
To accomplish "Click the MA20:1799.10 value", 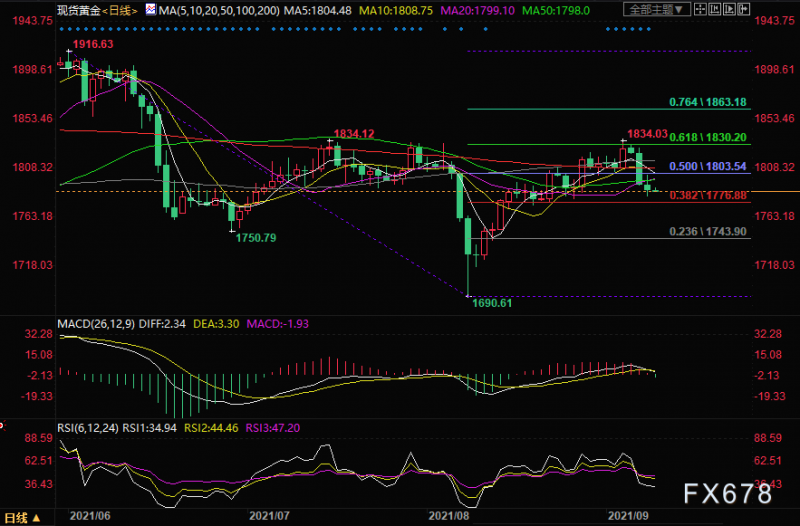I will pyautogui.click(x=478, y=10).
